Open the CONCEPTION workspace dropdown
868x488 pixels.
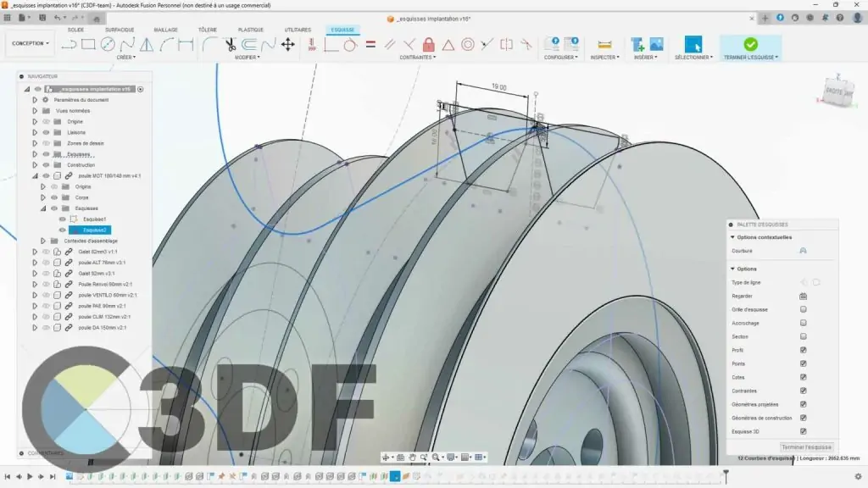pos(31,43)
